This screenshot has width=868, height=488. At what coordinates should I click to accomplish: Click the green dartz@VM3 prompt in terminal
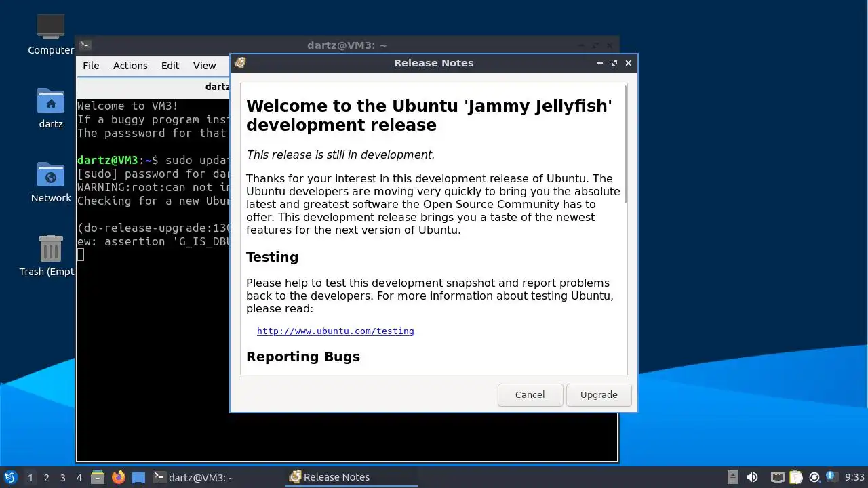(x=109, y=160)
